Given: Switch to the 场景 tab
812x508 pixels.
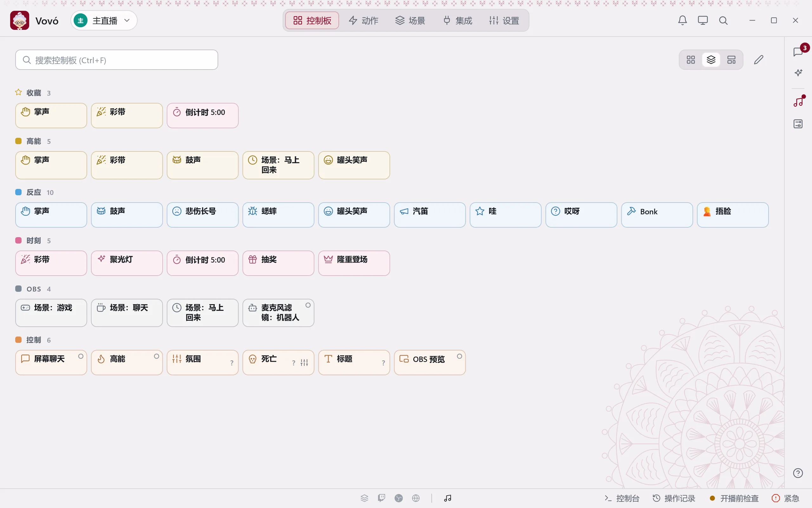Looking at the screenshot, I should (x=410, y=21).
